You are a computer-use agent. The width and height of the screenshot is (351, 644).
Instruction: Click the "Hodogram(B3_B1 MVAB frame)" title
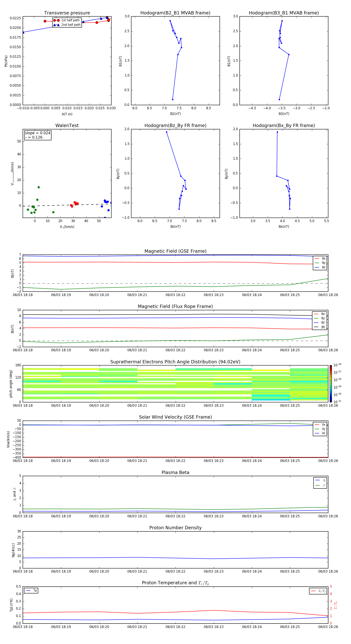tap(284, 13)
